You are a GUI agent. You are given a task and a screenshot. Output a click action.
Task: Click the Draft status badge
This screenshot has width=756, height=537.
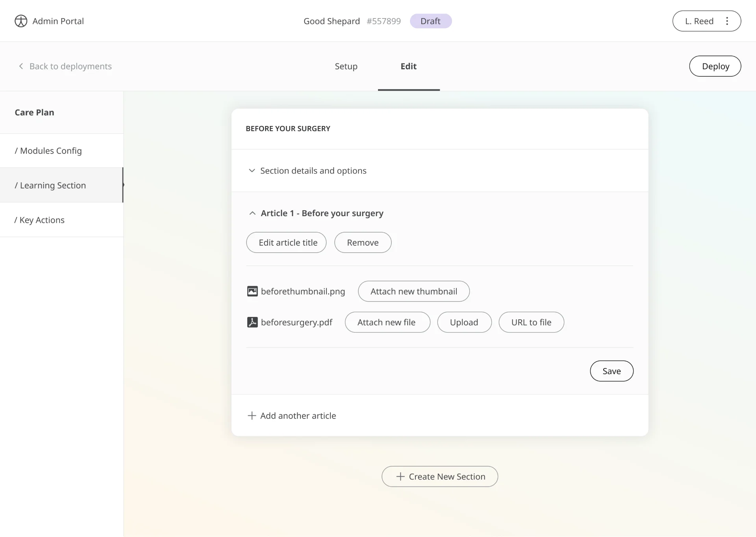pyautogui.click(x=431, y=21)
